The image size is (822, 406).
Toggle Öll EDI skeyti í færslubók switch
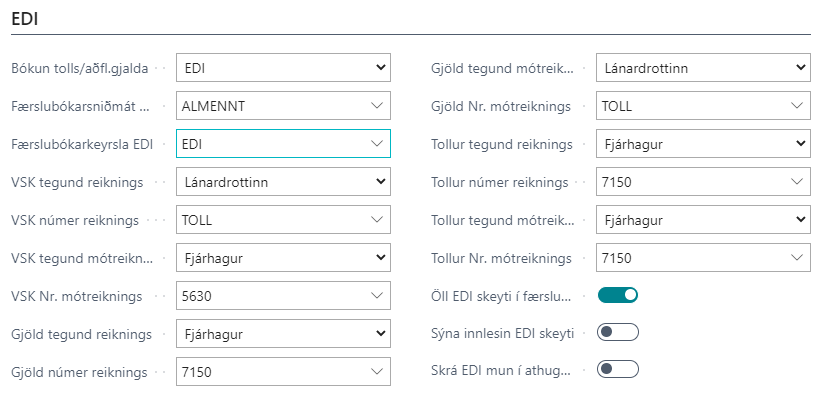617,295
